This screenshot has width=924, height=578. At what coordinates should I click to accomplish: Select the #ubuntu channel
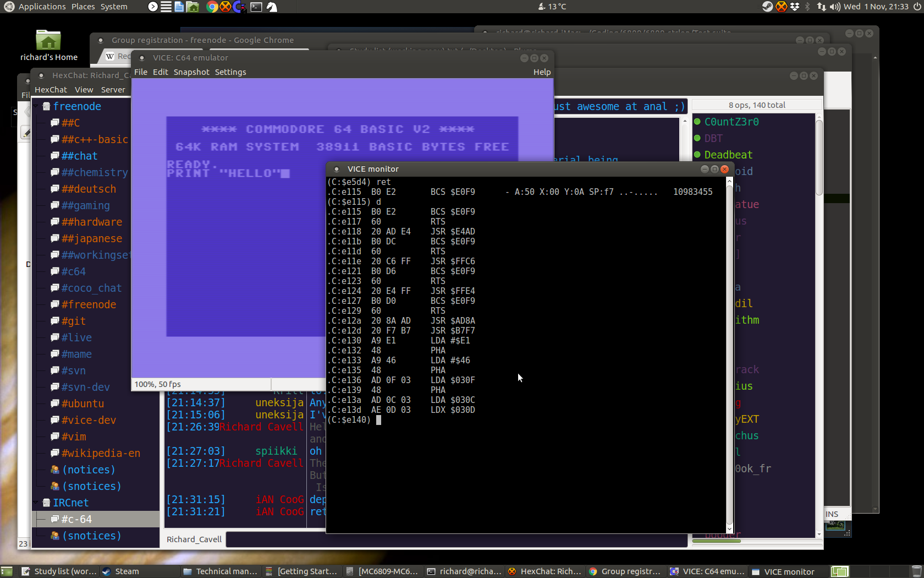pyautogui.click(x=82, y=403)
